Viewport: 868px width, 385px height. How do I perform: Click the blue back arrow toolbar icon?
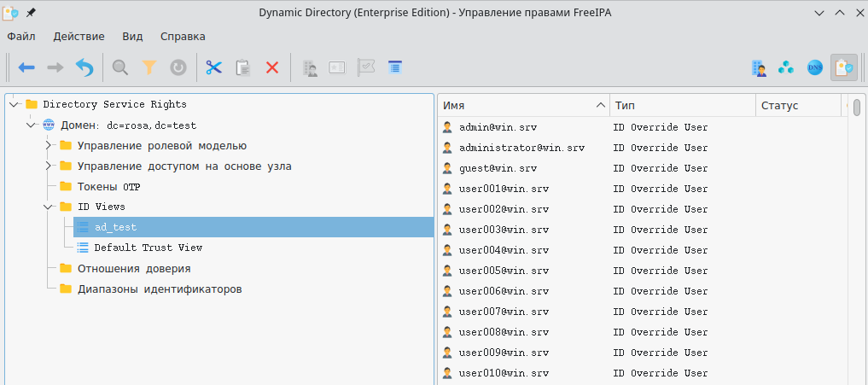pos(26,67)
